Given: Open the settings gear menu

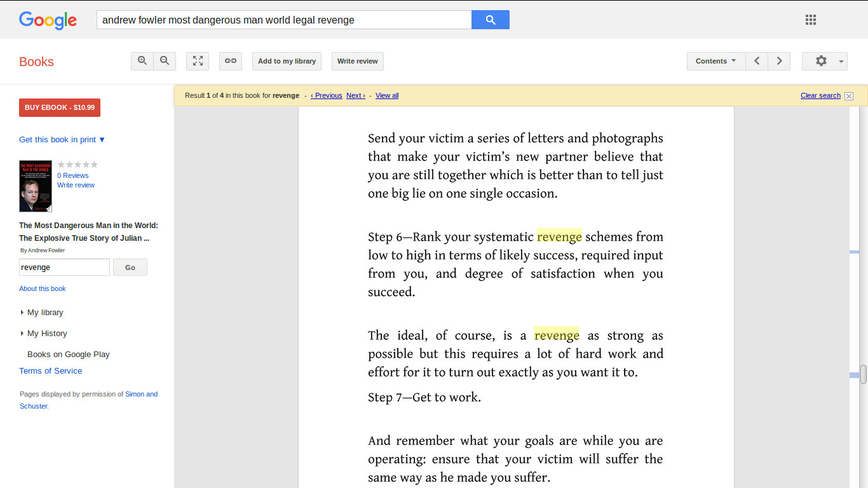Looking at the screenshot, I should (825, 61).
